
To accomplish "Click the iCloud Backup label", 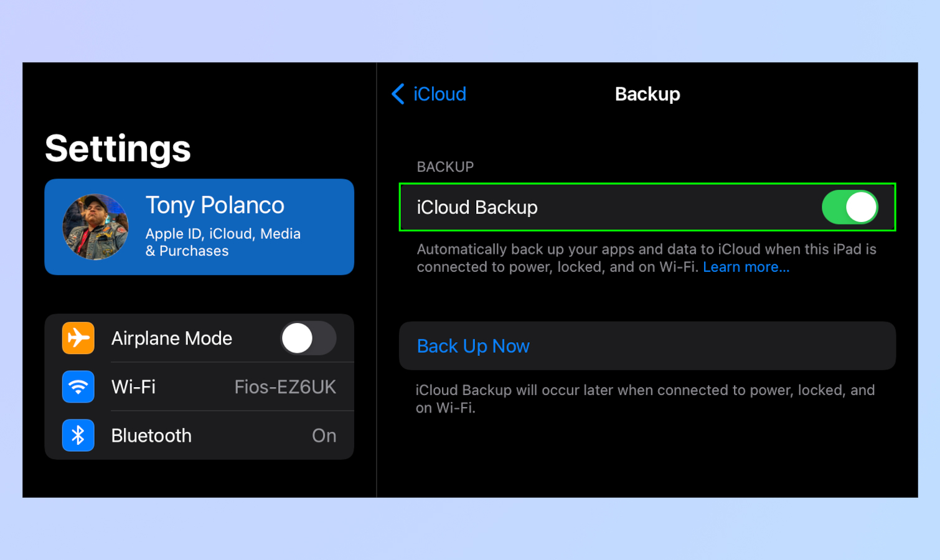I will (477, 207).
